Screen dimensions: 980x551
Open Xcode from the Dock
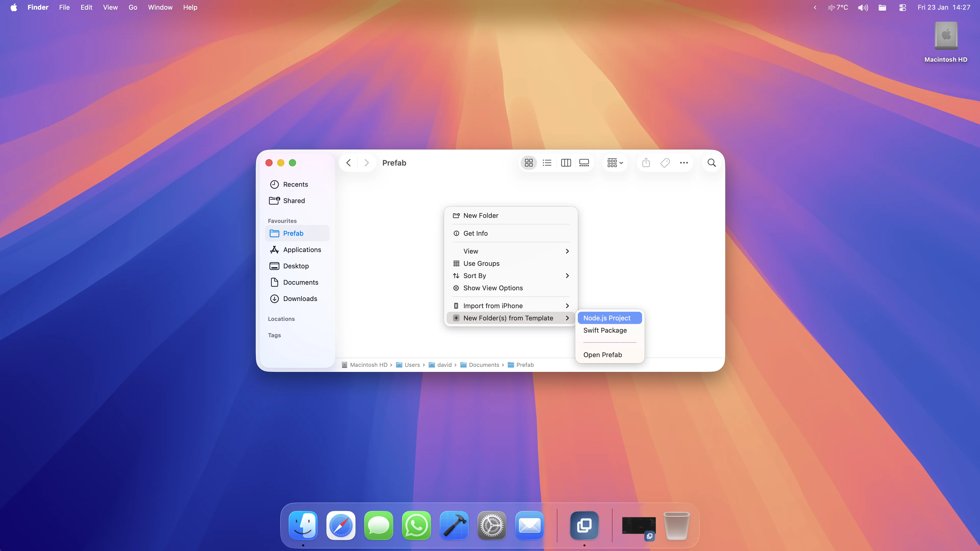coord(454,525)
